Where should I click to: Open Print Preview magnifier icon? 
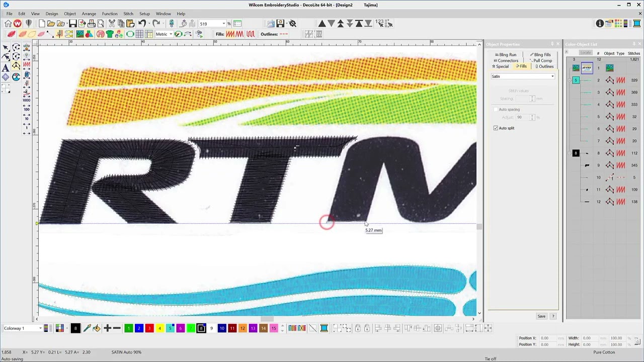101,24
